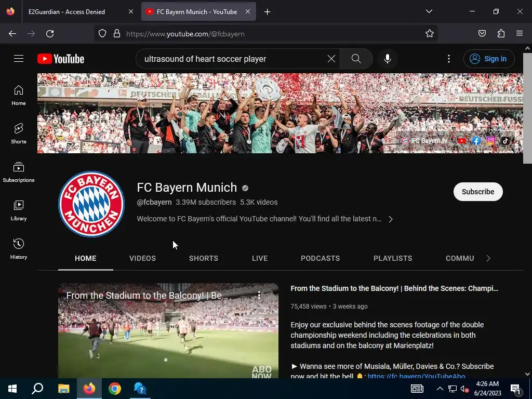
Task: Open the list all tabs dropdown
Action: click(x=429, y=11)
